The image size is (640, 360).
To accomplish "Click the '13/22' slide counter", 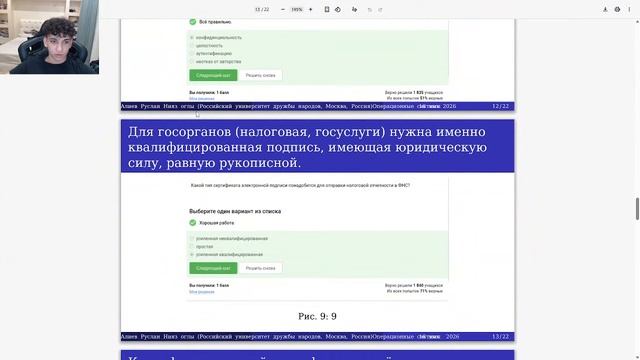I will (x=500, y=337).
